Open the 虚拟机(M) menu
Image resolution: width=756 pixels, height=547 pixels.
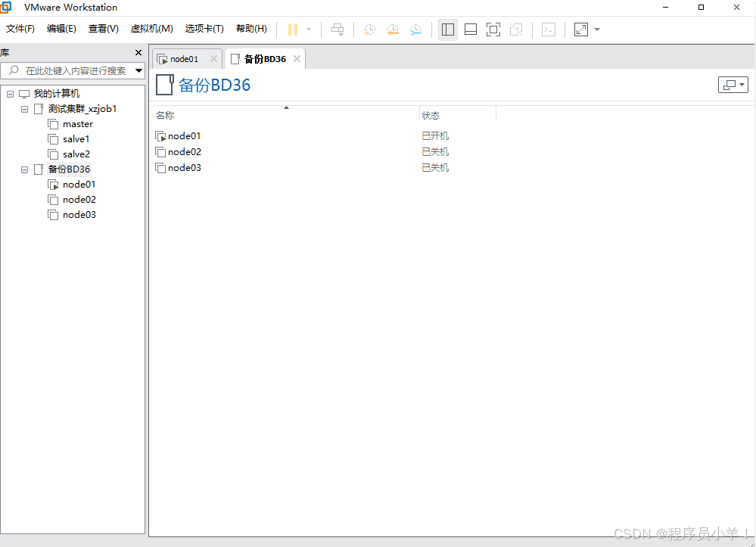[151, 29]
